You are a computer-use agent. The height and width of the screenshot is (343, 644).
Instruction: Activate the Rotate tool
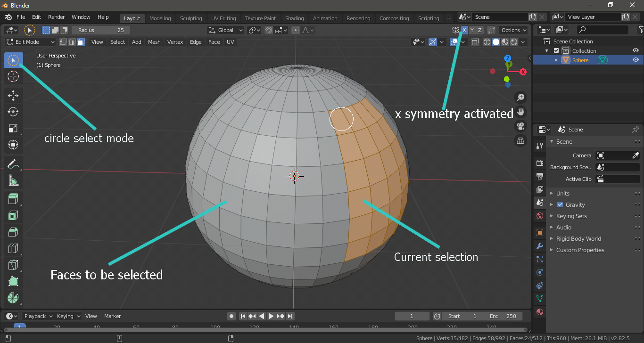pyautogui.click(x=13, y=112)
